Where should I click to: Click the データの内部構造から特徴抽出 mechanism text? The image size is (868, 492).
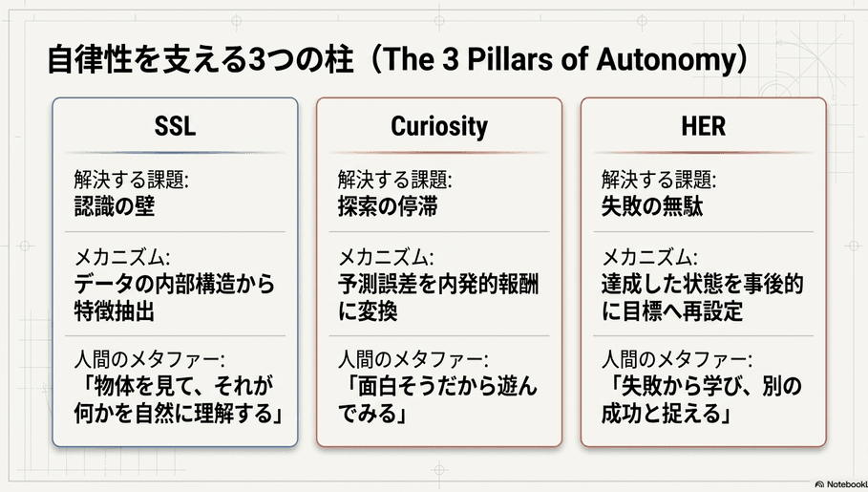click(x=175, y=297)
